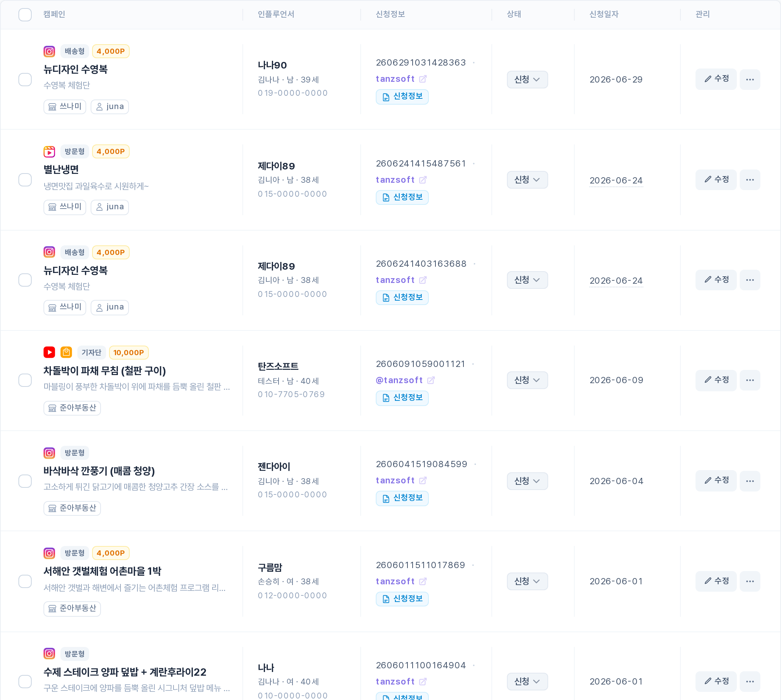This screenshot has height=700, width=781.
Task: Toggle the select-all checkbox in the table header
Action: [x=25, y=15]
